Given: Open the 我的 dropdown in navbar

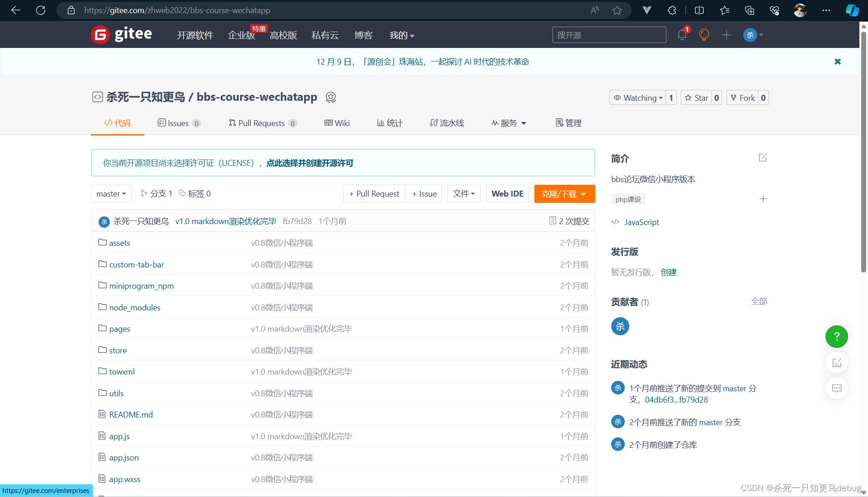Looking at the screenshot, I should coord(402,35).
